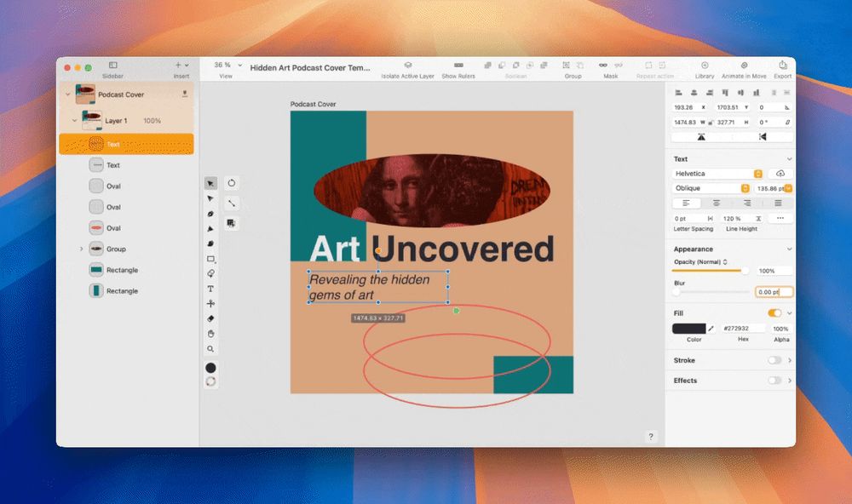The image size is (852, 504).
Task: Toggle the Sidebar panel icon
Action: point(113,66)
